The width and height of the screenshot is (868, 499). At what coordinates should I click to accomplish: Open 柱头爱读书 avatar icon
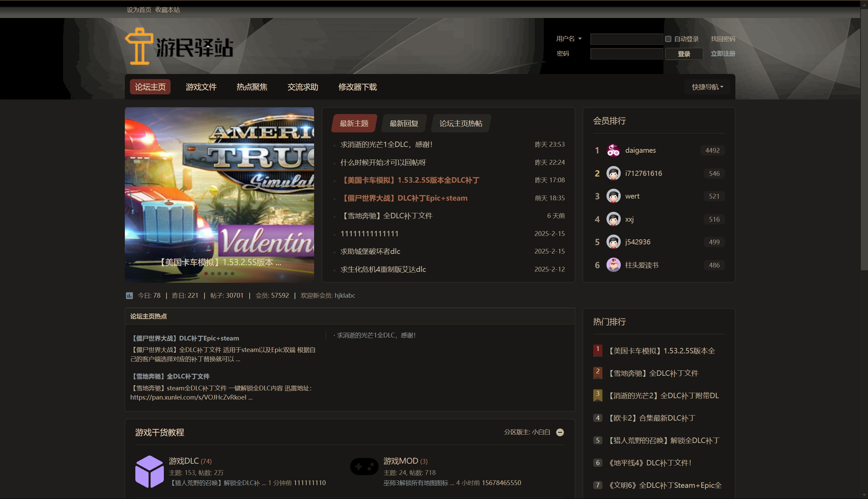click(x=613, y=265)
